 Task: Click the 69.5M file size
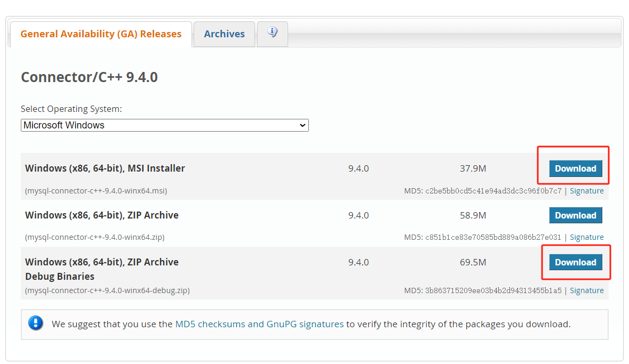click(x=473, y=262)
